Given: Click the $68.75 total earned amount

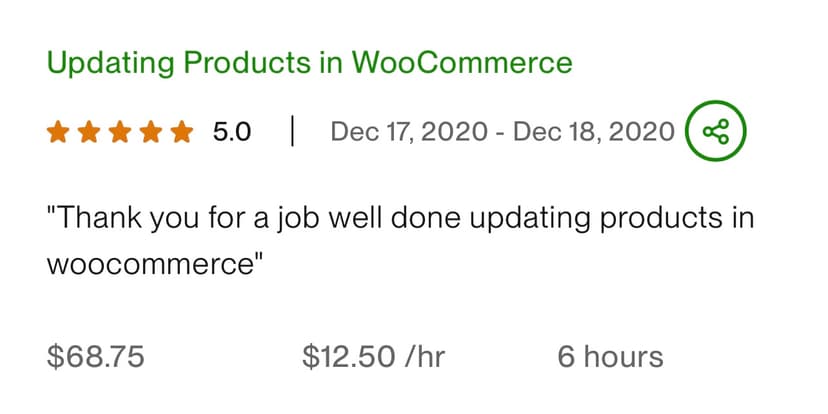Looking at the screenshot, I should [x=95, y=356].
